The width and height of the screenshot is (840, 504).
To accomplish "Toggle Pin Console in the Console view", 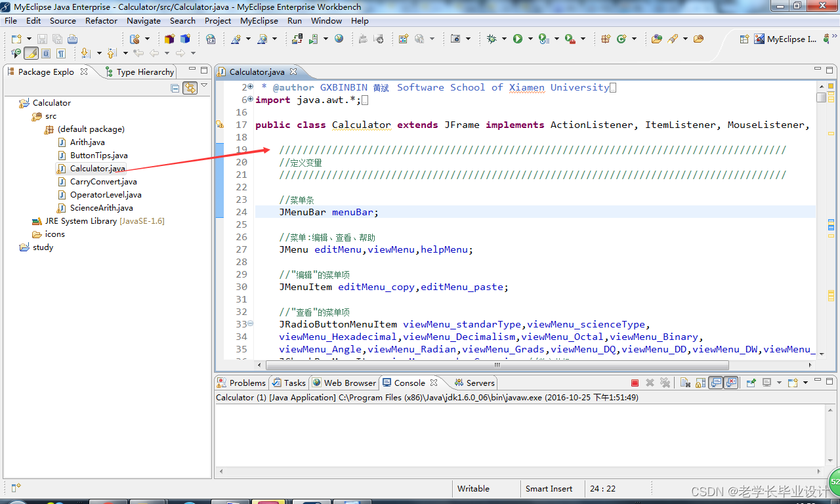I will (x=751, y=383).
